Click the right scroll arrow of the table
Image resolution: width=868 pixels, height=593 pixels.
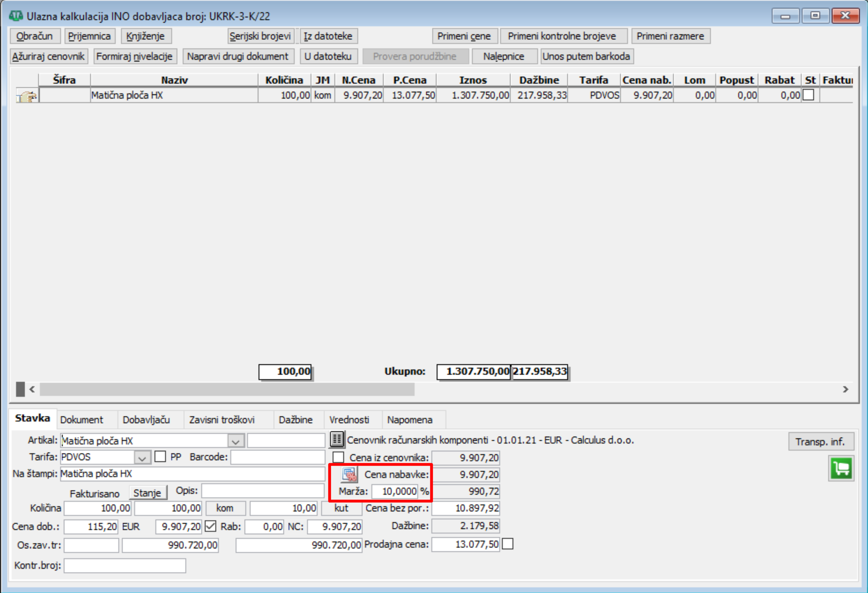pos(845,389)
